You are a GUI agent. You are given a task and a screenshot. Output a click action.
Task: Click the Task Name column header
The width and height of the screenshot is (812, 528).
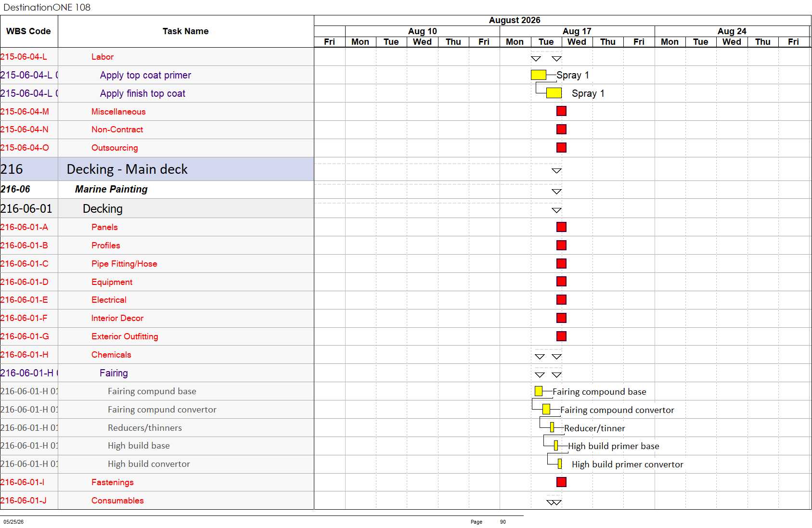pyautogui.click(x=186, y=31)
